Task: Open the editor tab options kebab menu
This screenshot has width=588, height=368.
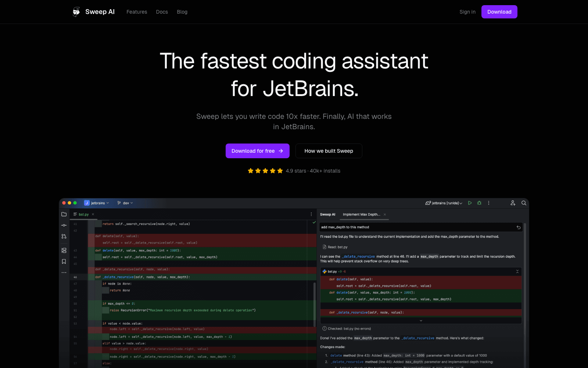Action: [x=311, y=214]
